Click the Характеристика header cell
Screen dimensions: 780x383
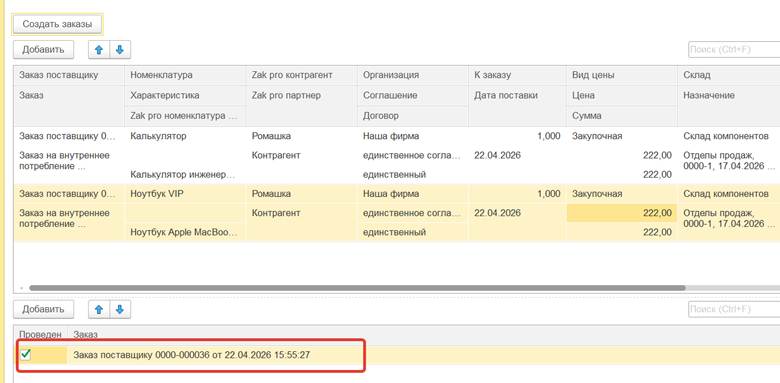coord(185,95)
